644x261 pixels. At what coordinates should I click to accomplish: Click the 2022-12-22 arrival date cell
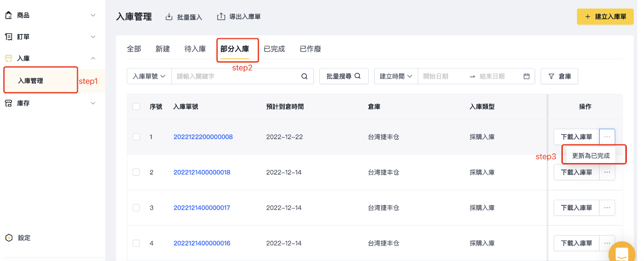(x=284, y=137)
